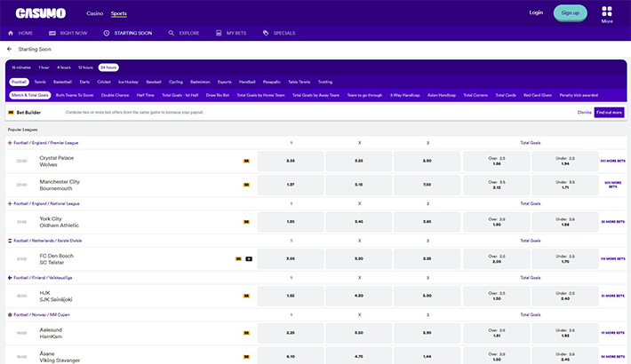
Task: Open the York City vs Oldham Athletic match
Action: 60,222
